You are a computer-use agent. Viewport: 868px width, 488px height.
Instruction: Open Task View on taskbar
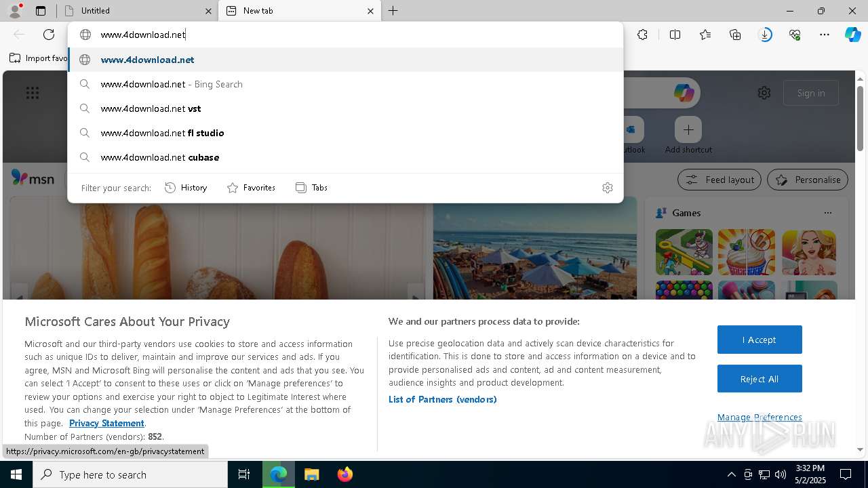click(x=244, y=474)
